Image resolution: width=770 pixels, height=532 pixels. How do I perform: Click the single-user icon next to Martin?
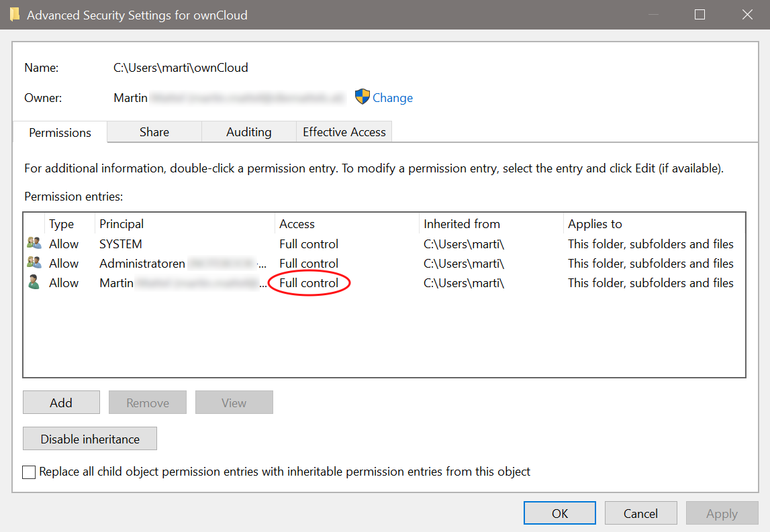click(34, 282)
